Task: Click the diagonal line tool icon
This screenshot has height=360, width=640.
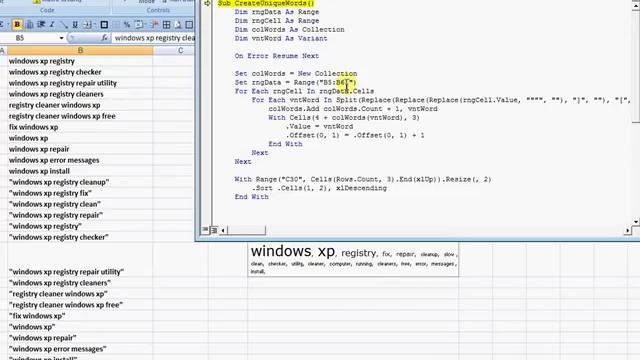Action: 64,25
